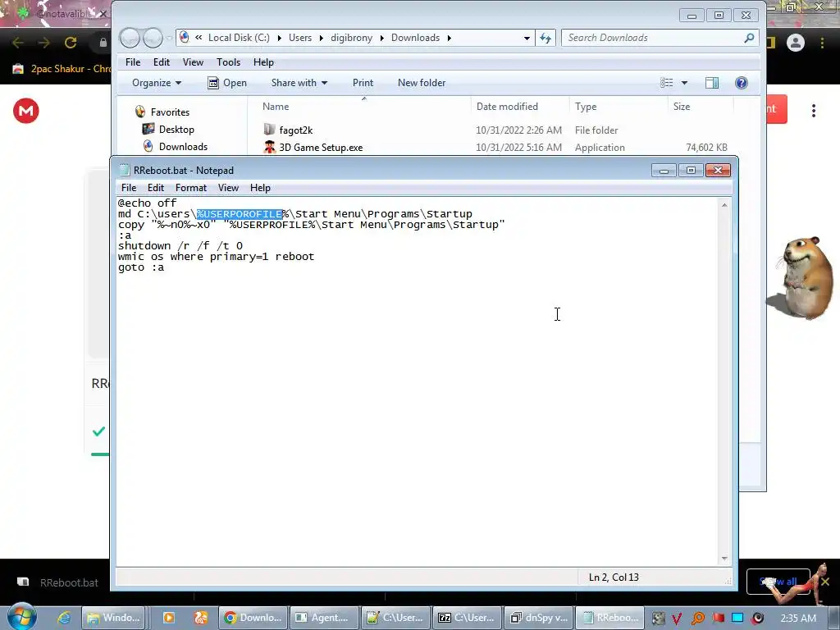The height and width of the screenshot is (630, 840).
Task: Open Notepad Format menu
Action: point(190,188)
